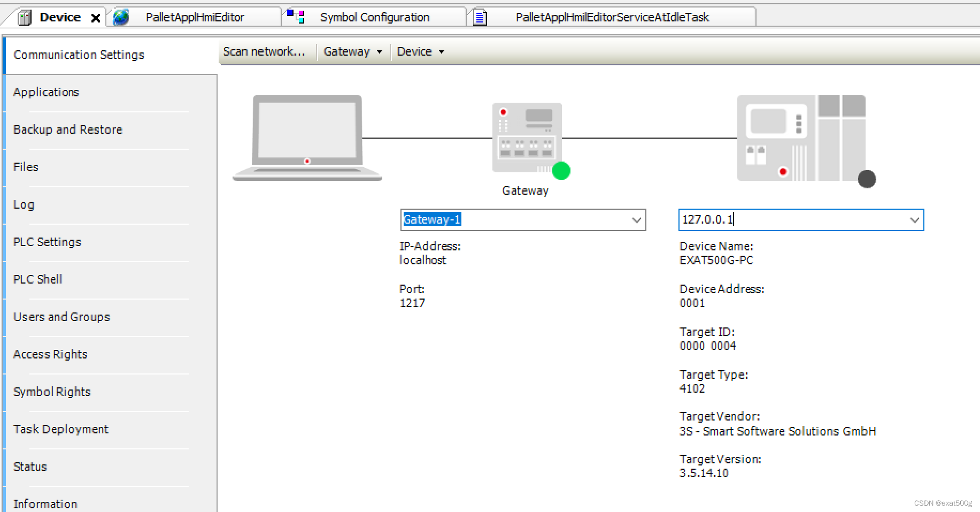
Task: Click the Scan network button
Action: tap(266, 51)
